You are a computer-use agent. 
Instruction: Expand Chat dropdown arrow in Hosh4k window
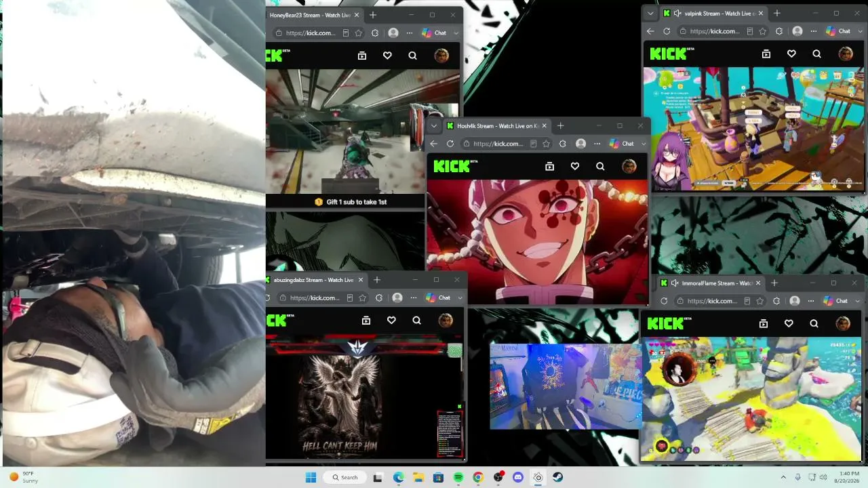644,144
